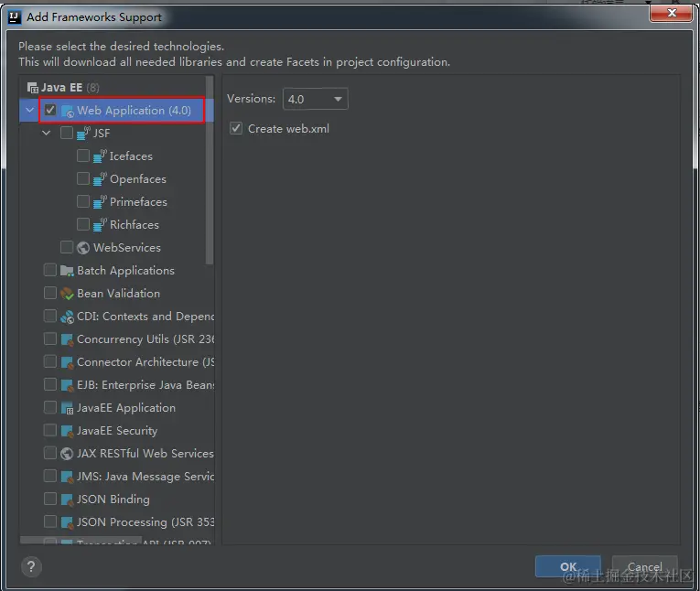Image resolution: width=700 pixels, height=591 pixels.
Task: Select the Bean Validation row label
Action: 118,294
